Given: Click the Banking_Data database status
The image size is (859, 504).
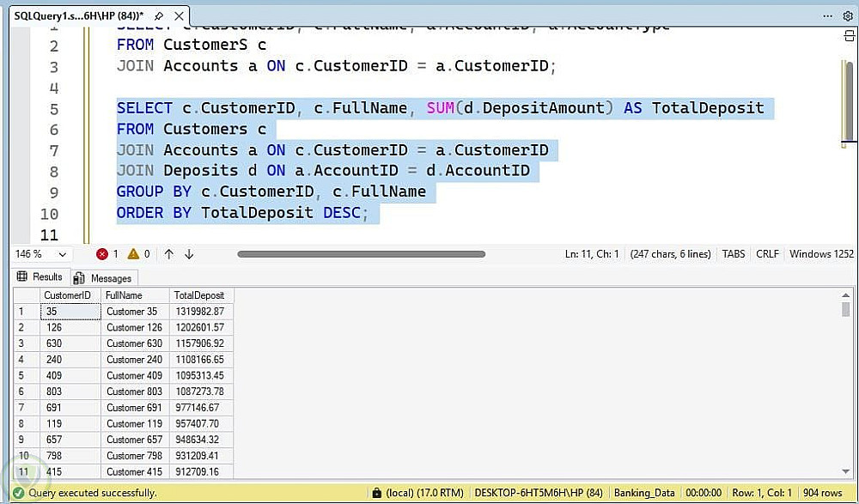Looking at the screenshot, I should [x=644, y=493].
